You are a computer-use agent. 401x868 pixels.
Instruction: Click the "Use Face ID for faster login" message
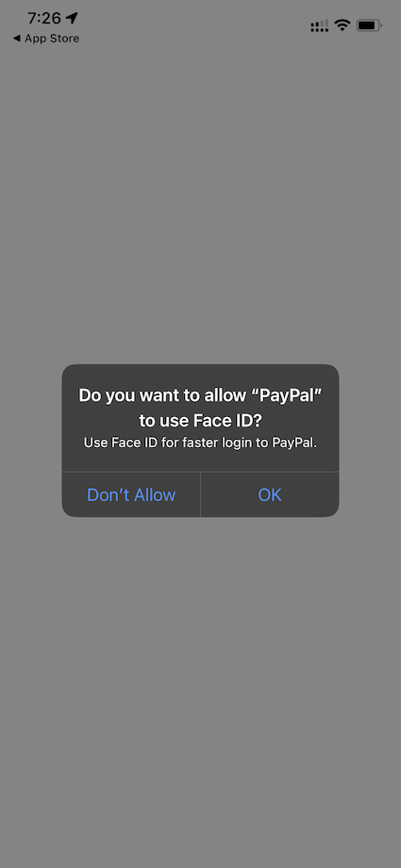pos(200,442)
